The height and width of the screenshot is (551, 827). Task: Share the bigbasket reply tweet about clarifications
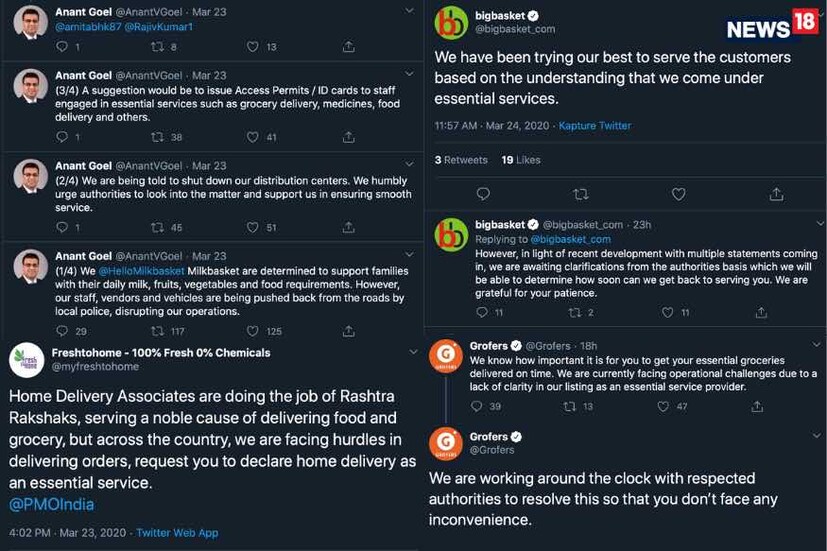pyautogui.click(x=763, y=313)
